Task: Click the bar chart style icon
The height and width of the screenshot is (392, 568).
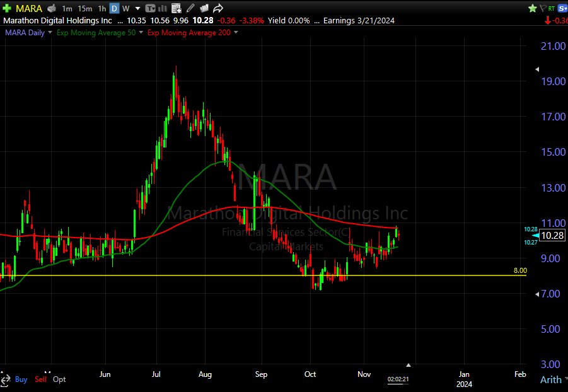Action: tap(163, 8)
